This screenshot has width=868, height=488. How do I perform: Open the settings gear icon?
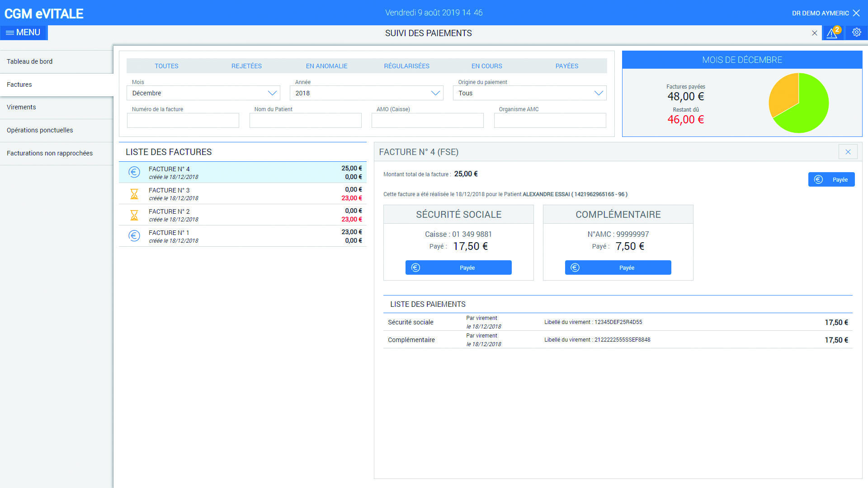point(856,33)
